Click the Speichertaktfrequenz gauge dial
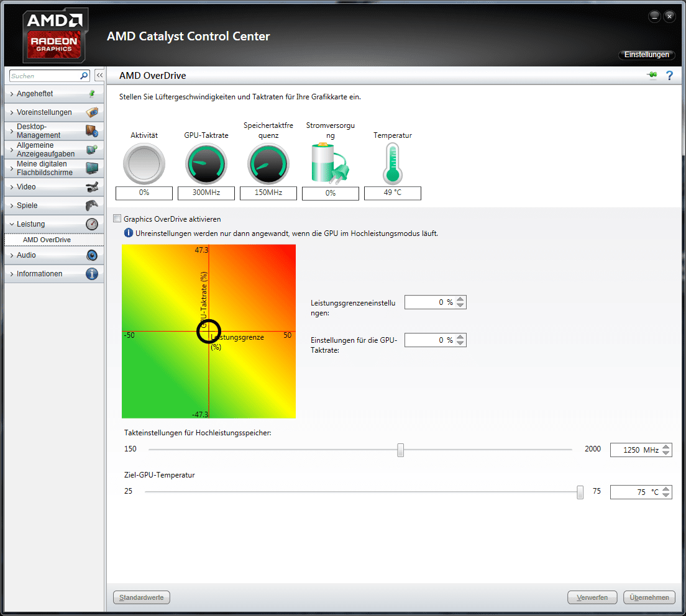Image resolution: width=686 pixels, height=616 pixels. coord(268,164)
